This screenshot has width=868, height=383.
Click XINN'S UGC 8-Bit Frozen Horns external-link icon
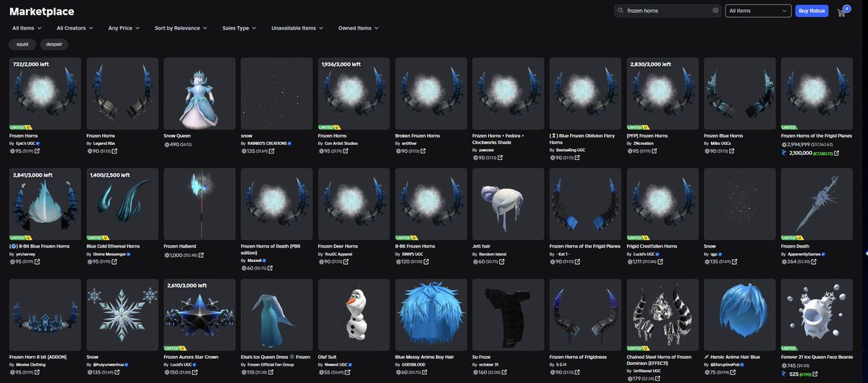coord(426,261)
